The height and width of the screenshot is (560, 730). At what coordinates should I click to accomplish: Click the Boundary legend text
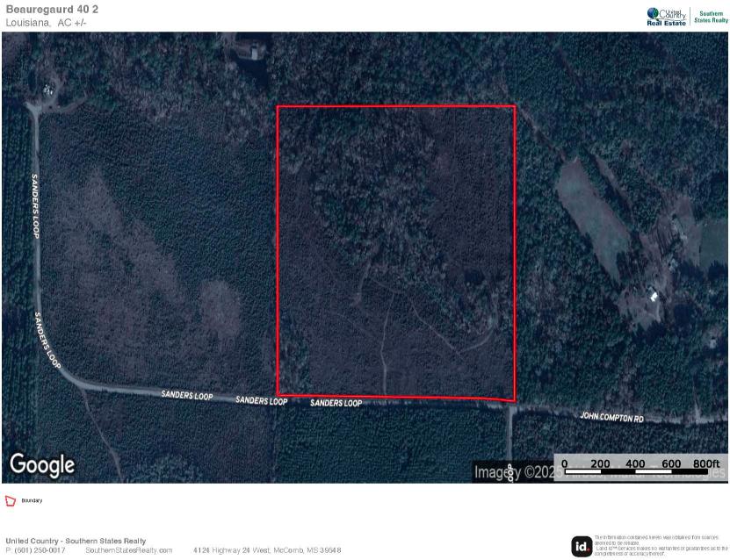pos(32,501)
